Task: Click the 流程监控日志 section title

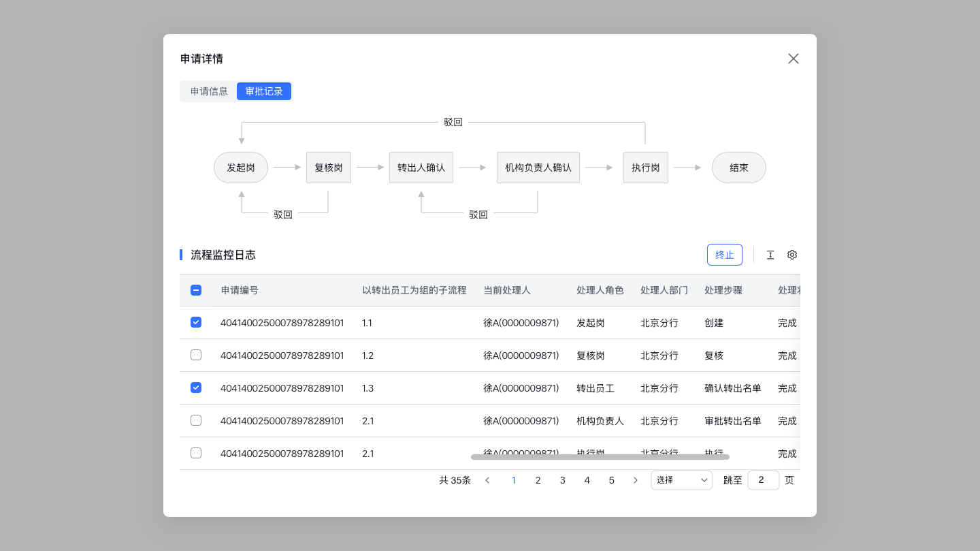Action: point(223,255)
